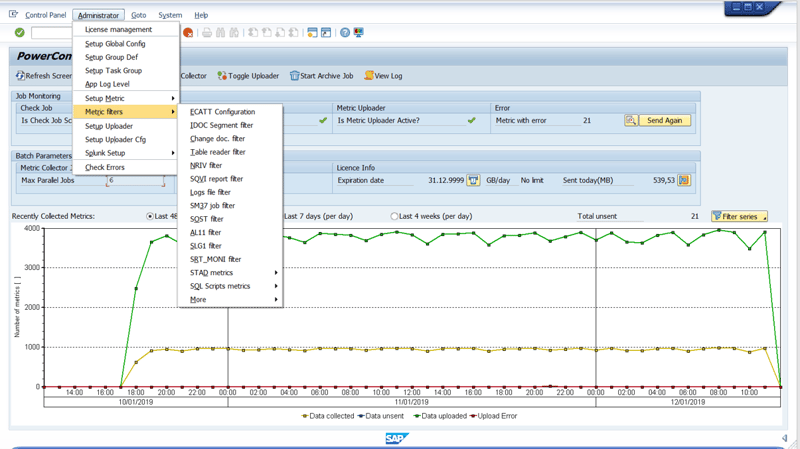Choose Check Errors menu entry
This screenshot has height=449, width=800.
[126, 167]
